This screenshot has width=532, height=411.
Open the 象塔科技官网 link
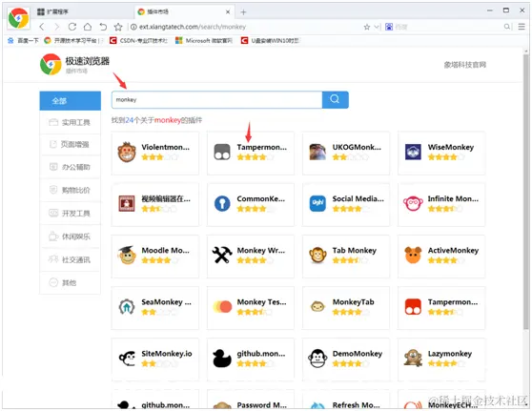pyautogui.click(x=465, y=65)
